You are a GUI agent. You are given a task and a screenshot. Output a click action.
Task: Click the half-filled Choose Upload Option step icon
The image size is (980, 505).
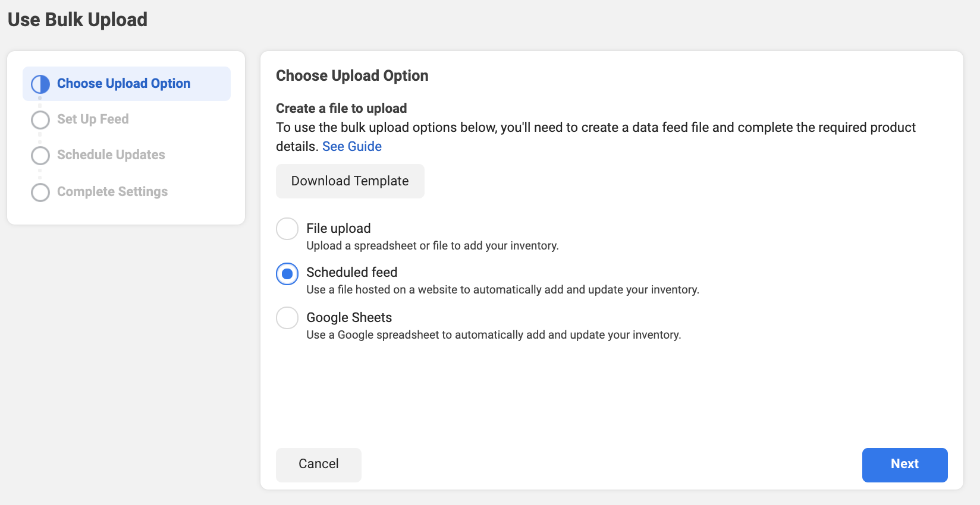[x=40, y=84]
